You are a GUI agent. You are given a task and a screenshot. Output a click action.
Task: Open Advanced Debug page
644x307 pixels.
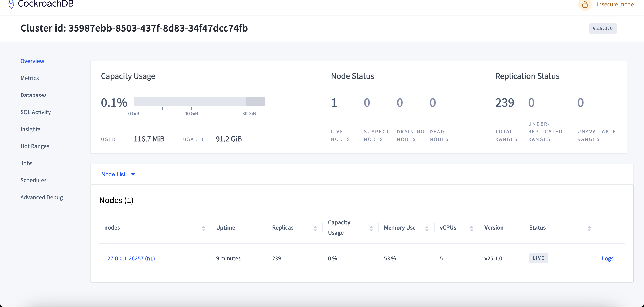point(42,197)
